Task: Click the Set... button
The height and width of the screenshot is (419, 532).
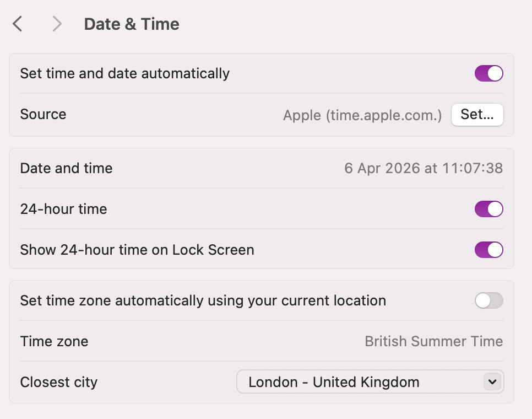Action: (x=477, y=115)
